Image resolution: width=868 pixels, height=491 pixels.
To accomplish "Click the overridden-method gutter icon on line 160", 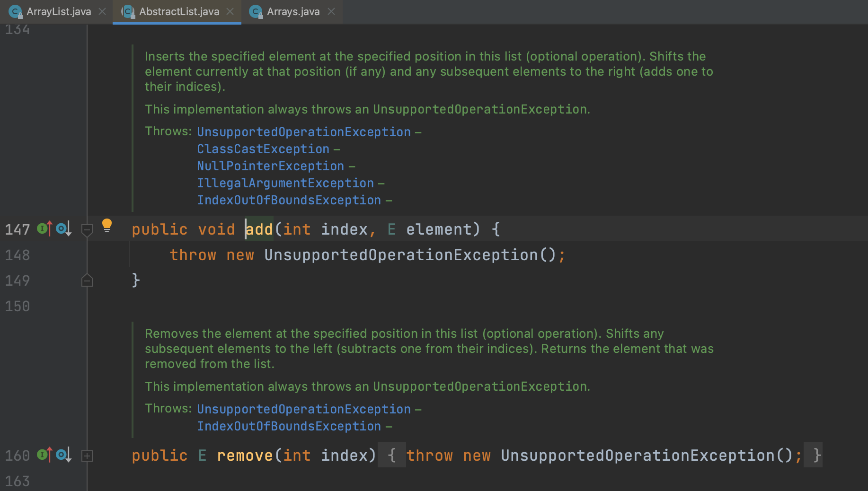I will tap(63, 455).
